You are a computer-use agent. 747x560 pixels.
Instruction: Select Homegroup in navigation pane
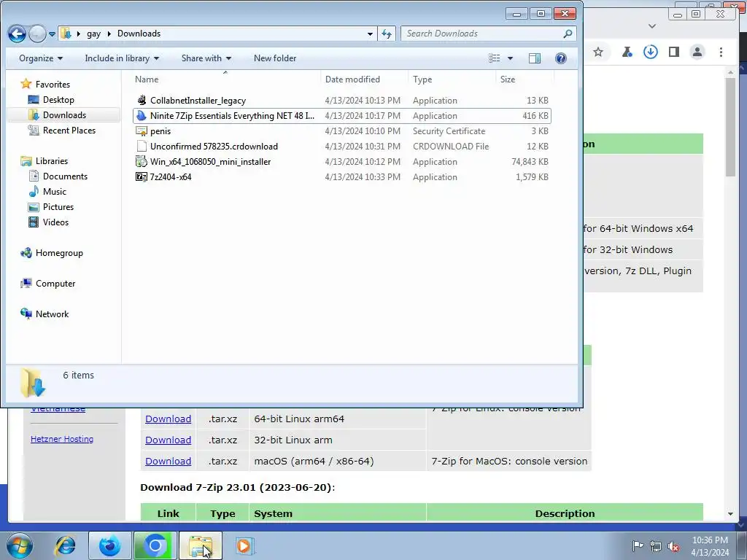pos(59,253)
